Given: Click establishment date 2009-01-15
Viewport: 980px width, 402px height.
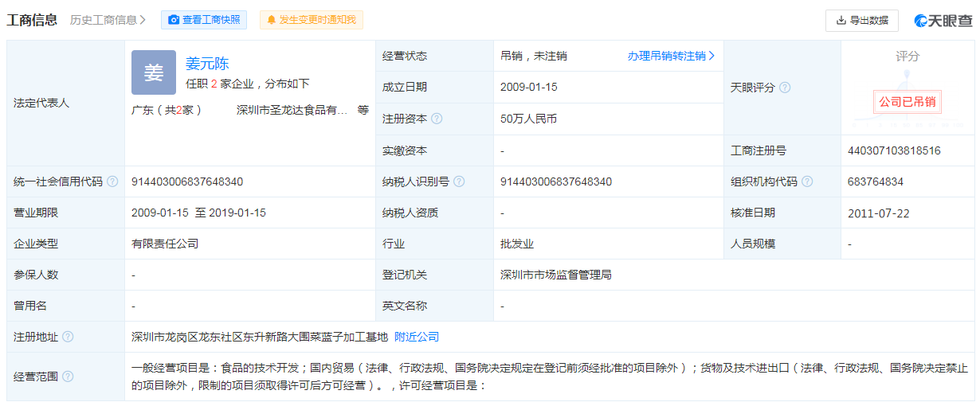Looking at the screenshot, I should tap(529, 87).
